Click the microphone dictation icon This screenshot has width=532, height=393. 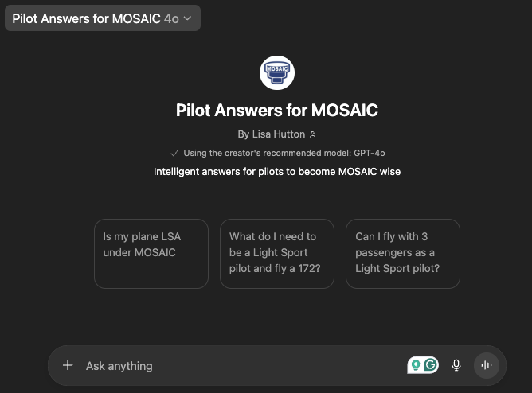click(x=456, y=365)
